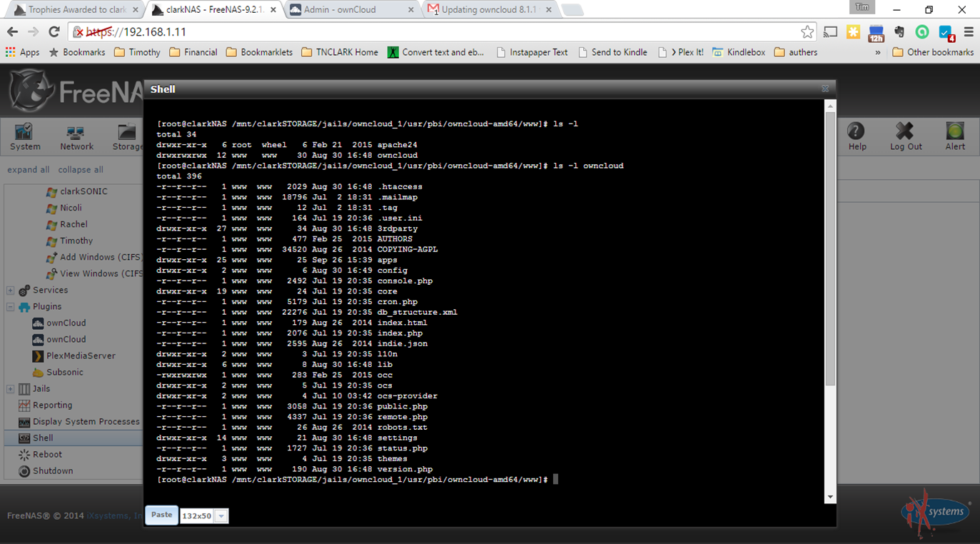Open Add Windows (CIFS) share item

click(94, 258)
